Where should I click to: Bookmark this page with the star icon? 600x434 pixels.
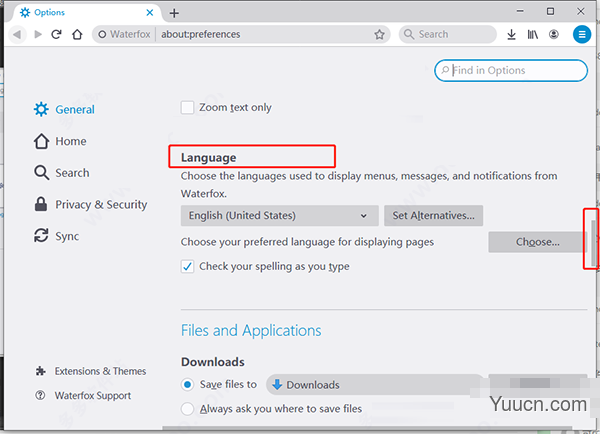tap(379, 34)
